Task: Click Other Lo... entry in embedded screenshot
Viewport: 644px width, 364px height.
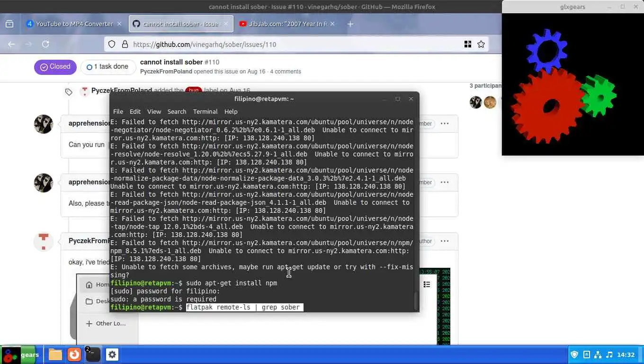Action: coord(106,323)
